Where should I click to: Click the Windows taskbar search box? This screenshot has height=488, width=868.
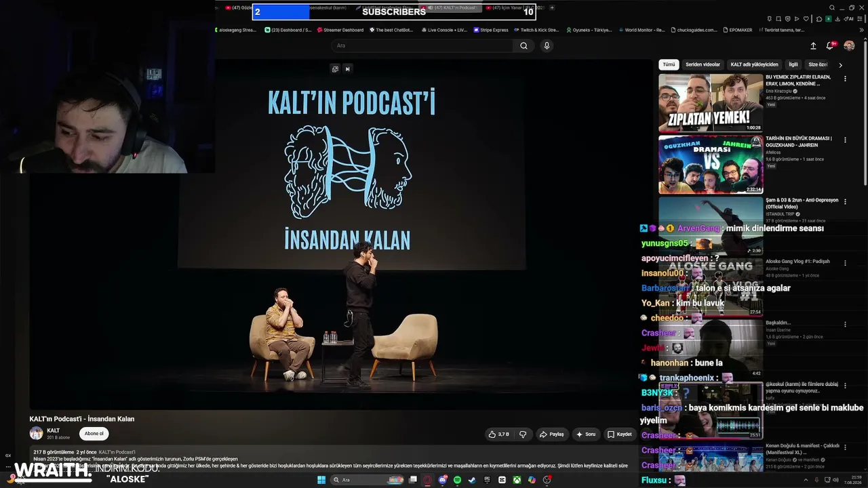(368, 480)
